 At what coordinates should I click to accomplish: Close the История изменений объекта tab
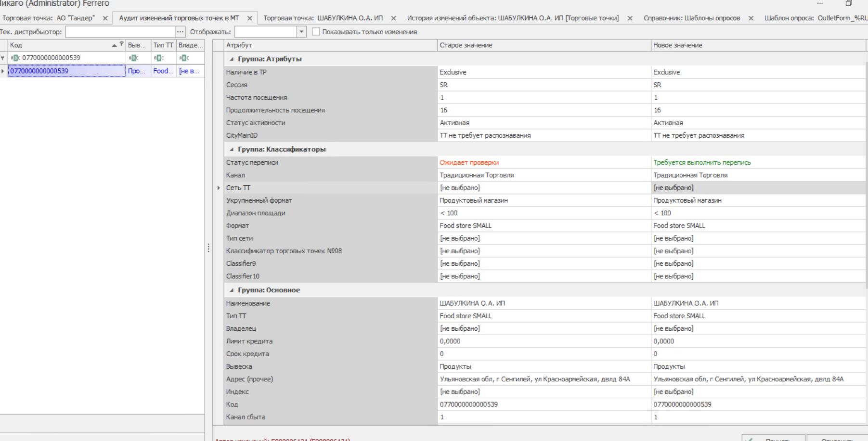630,18
